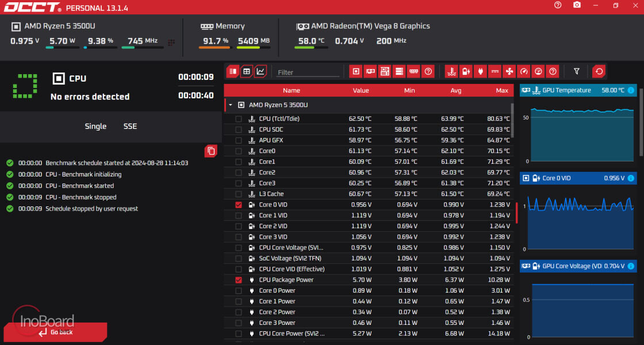Switch to the graph view mode

260,71
